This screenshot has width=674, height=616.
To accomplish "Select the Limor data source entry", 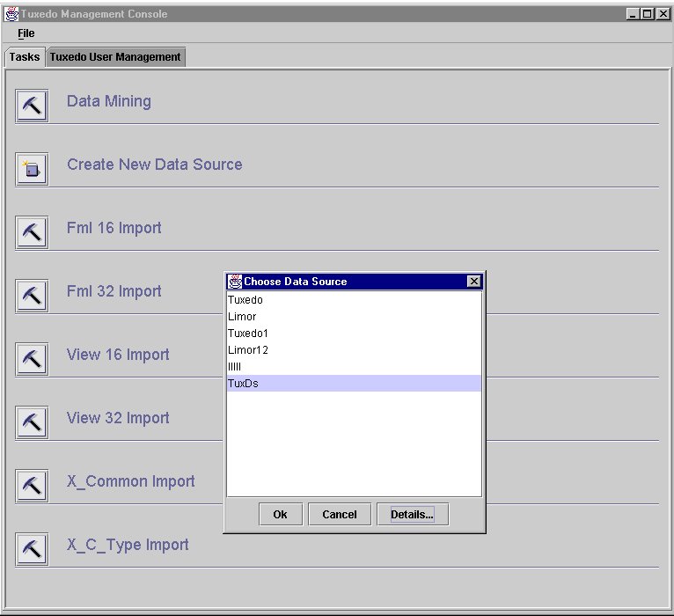I will click(354, 317).
